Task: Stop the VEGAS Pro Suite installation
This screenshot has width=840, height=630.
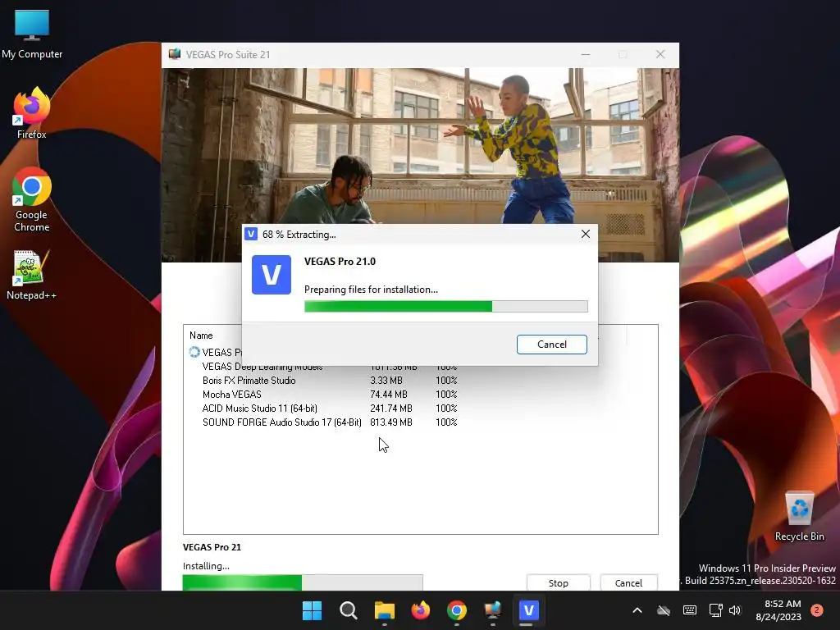Action: [558, 583]
